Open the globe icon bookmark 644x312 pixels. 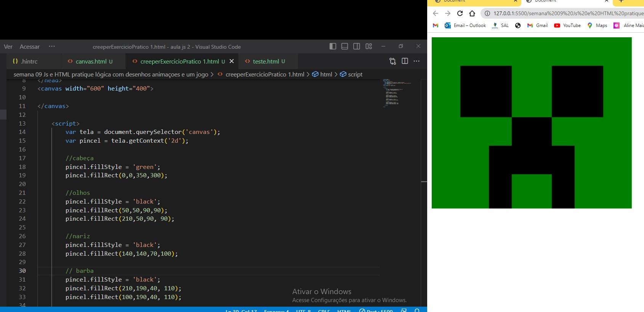pos(517,25)
